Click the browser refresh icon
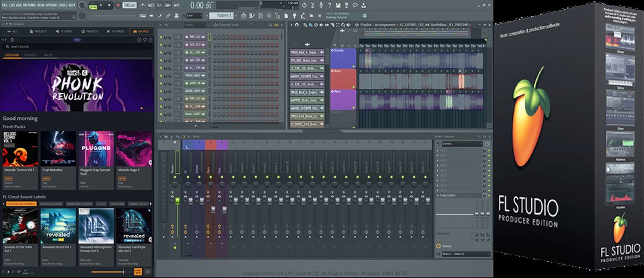 click(12, 39)
